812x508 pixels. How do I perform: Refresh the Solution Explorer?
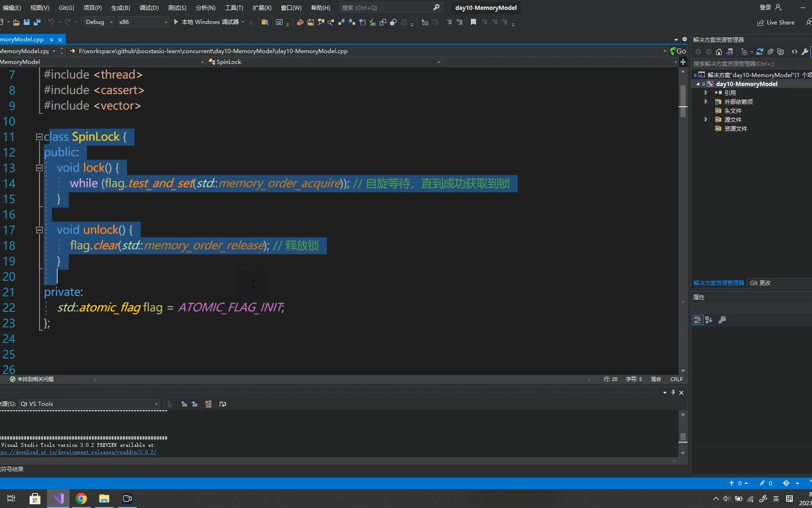pyautogui.click(x=760, y=52)
